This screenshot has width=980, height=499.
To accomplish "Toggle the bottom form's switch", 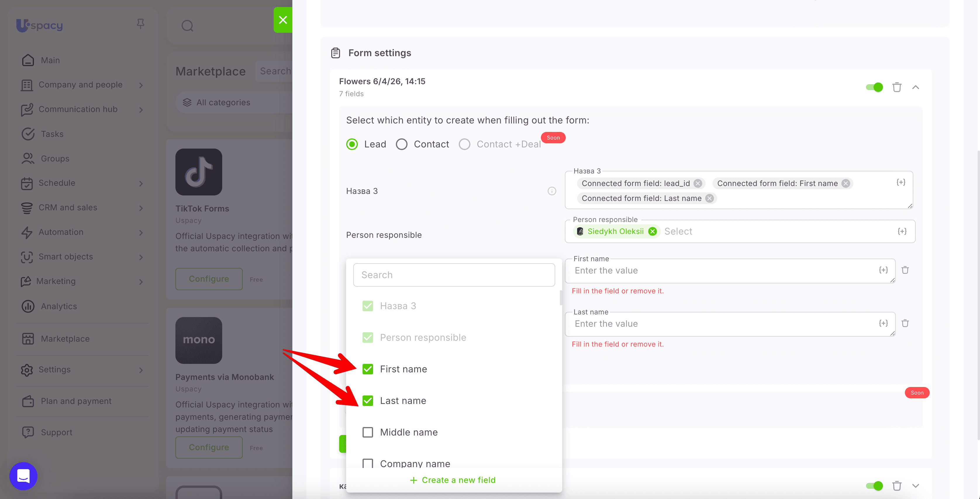I will click(x=874, y=486).
